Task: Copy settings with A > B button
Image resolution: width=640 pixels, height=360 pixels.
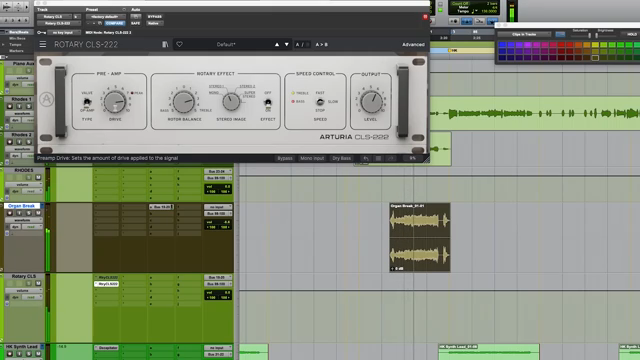Action: tap(321, 44)
